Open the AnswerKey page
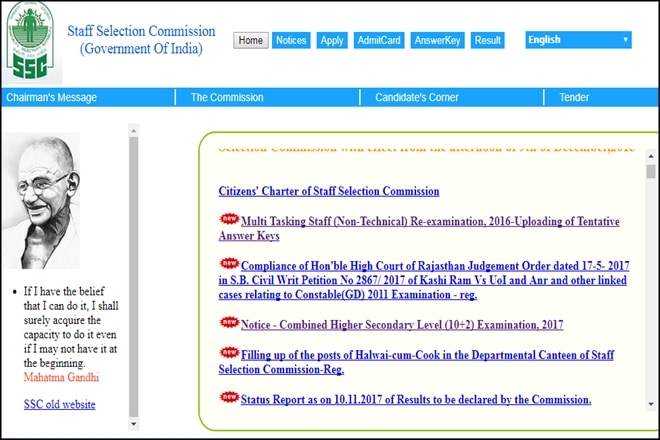The height and width of the screenshot is (440, 660). [436, 41]
